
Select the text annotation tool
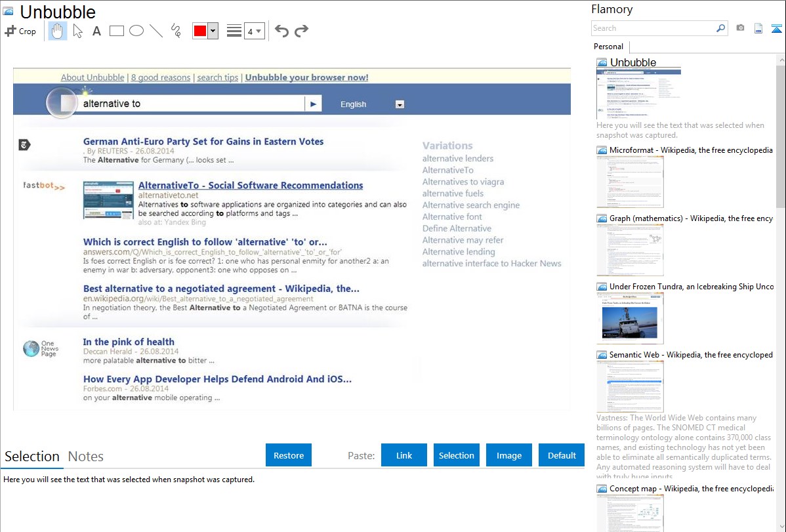(x=96, y=31)
